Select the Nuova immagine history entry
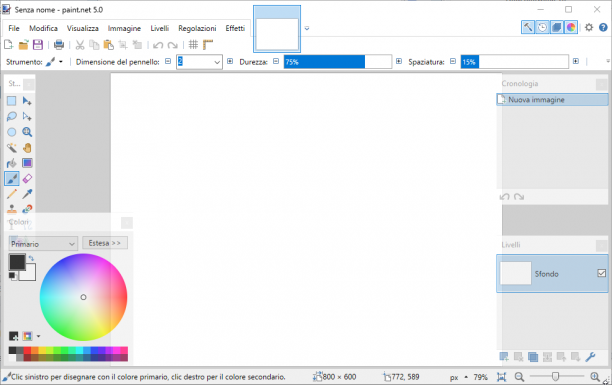The height and width of the screenshot is (385, 612). tap(552, 100)
